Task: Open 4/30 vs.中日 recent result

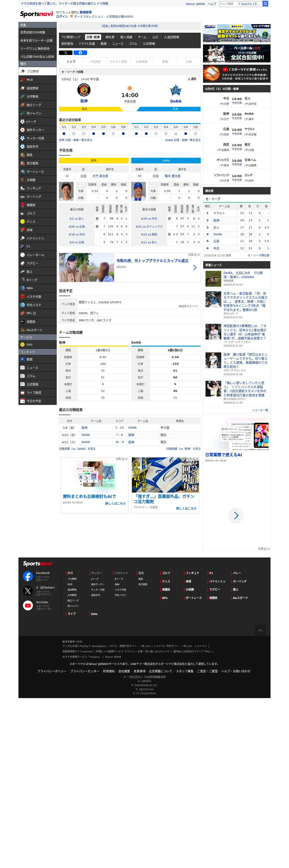Action: click(x=149, y=219)
